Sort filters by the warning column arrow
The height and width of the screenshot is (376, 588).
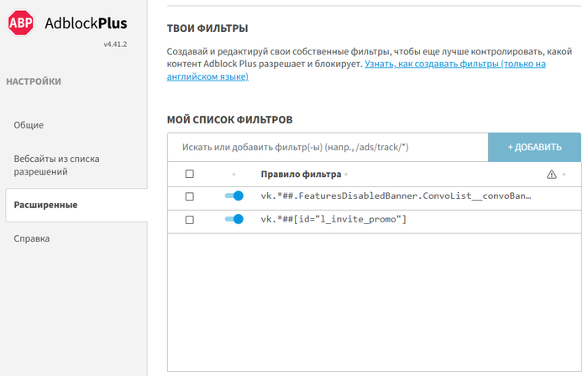(x=564, y=174)
